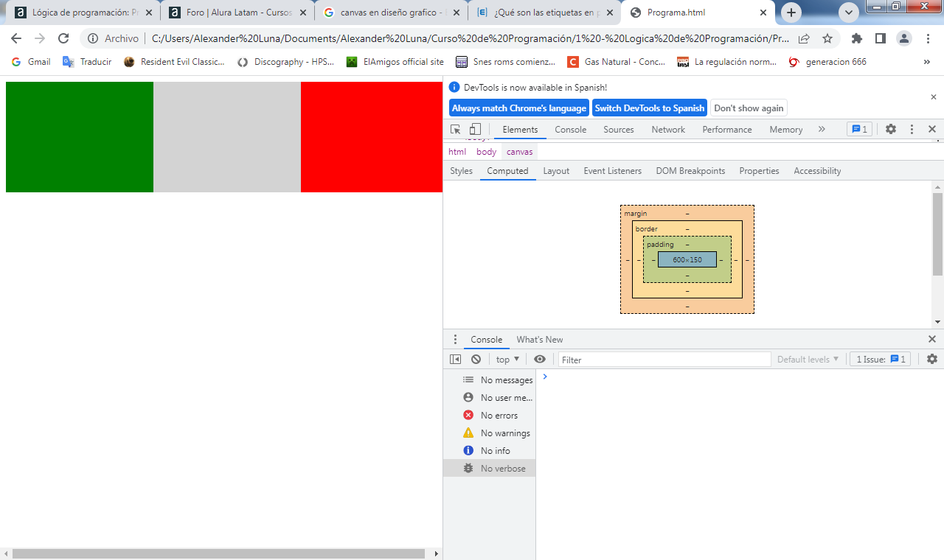Open console settings gear icon
944x560 pixels.
pyautogui.click(x=932, y=359)
